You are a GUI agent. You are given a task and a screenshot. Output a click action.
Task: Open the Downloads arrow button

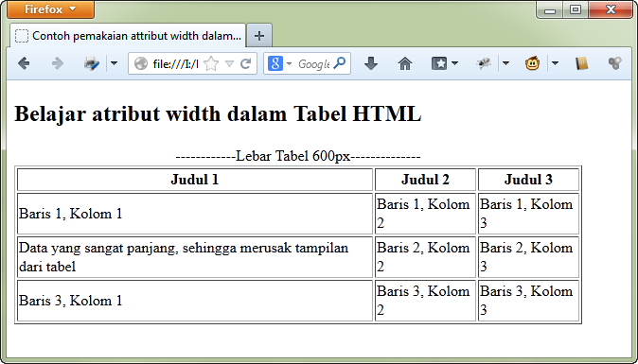(x=371, y=63)
